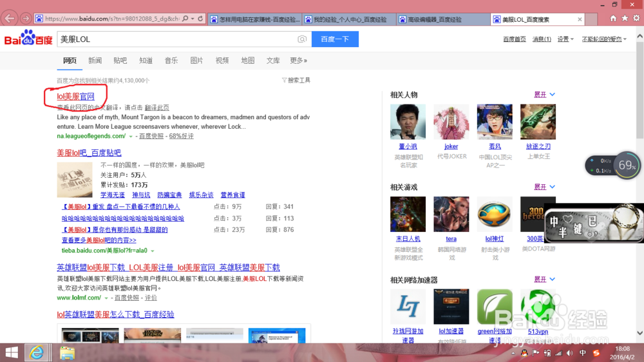Open 消息(1) notifications link
Screen dimensions: 644x362
[x=542, y=39]
